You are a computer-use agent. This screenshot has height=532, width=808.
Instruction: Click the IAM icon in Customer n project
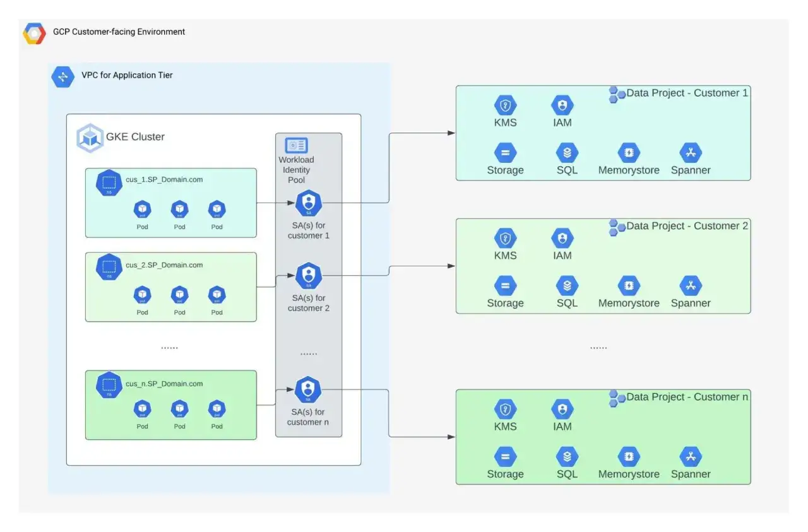(x=562, y=409)
